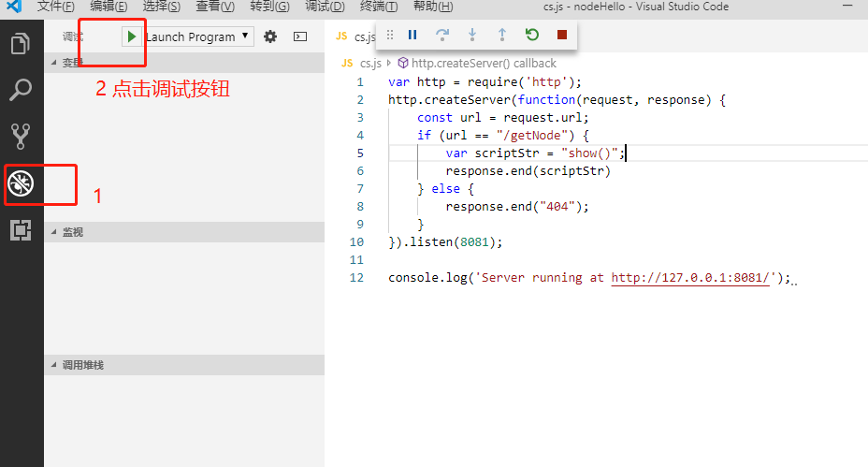Screen dimensions: 868x467
Task: Click Step Over in debug toolbar
Action: [x=441, y=35]
